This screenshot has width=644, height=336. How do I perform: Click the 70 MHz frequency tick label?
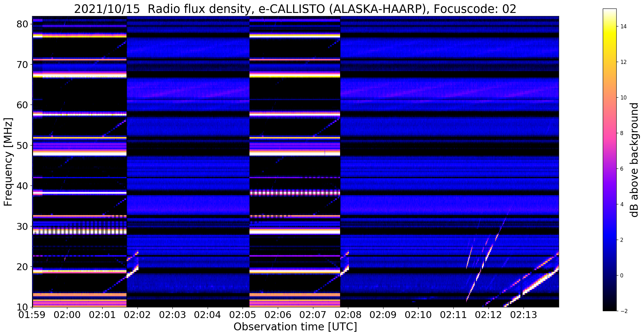click(x=22, y=65)
